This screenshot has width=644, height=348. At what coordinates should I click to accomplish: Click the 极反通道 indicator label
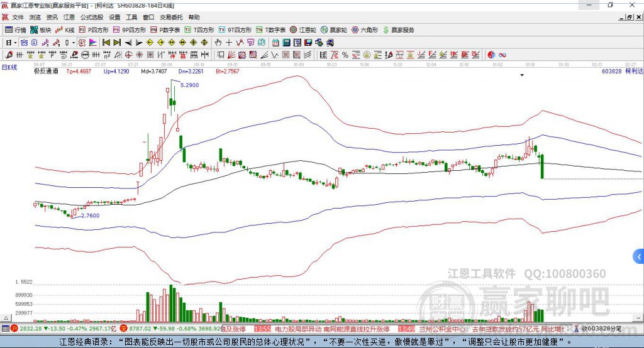tap(46, 72)
